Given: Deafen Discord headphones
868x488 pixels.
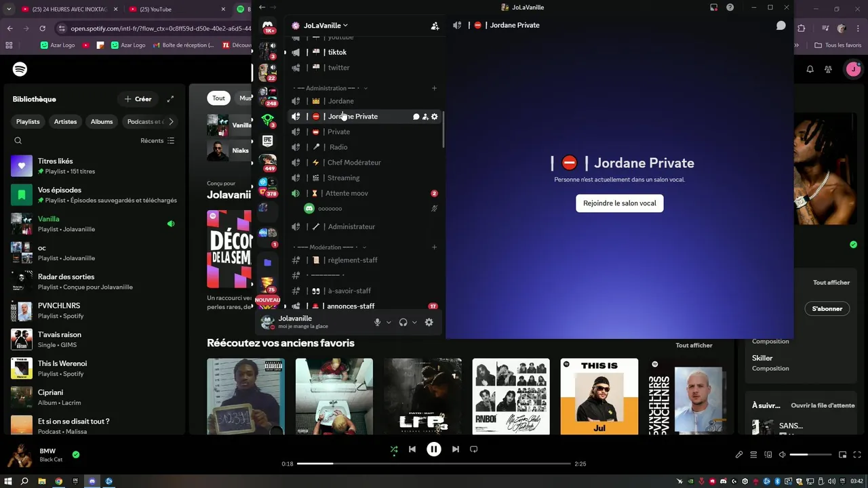Looking at the screenshot, I should [403, 323].
